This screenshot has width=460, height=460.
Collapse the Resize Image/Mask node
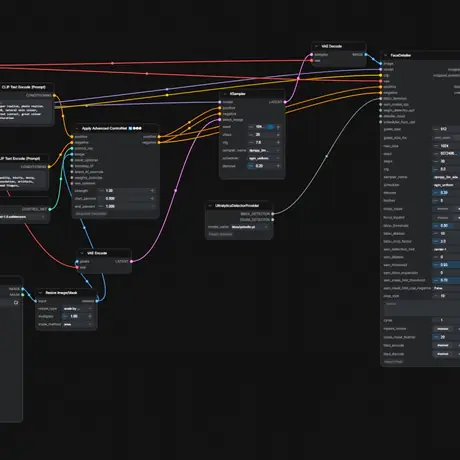[40, 293]
